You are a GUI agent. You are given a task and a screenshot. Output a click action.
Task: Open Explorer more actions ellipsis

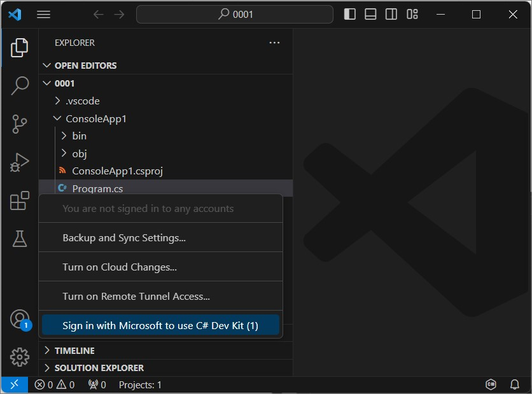pyautogui.click(x=274, y=43)
